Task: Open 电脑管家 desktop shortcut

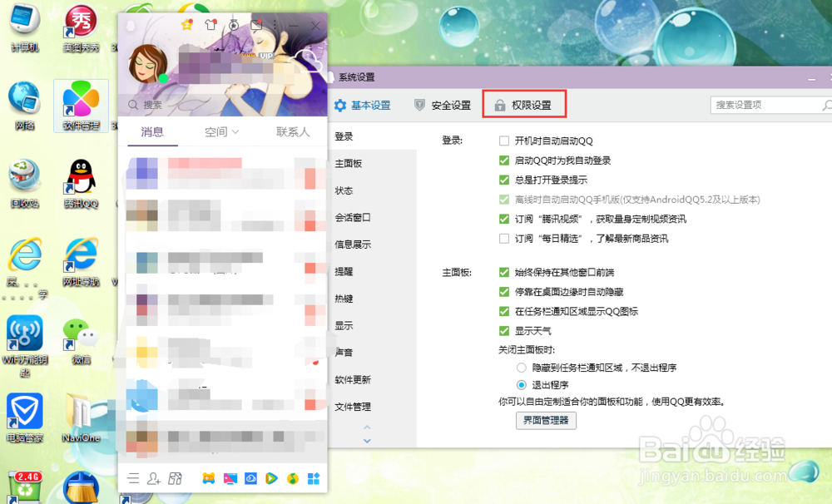Action: 24,418
